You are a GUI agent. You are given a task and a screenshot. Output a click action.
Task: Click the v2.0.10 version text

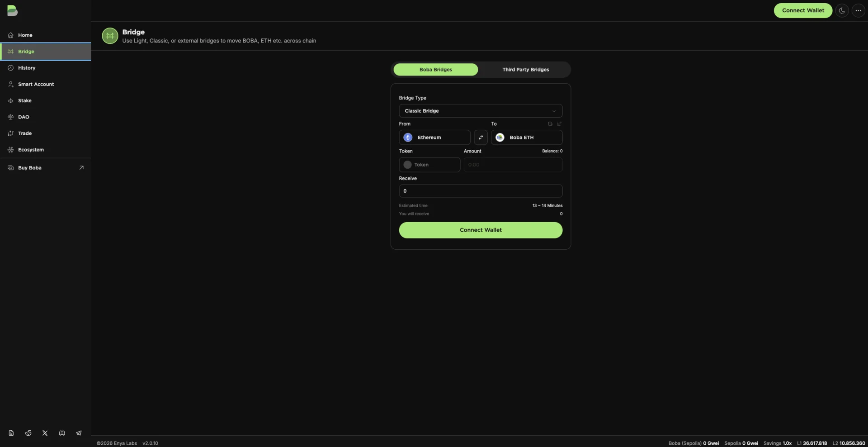pos(150,443)
